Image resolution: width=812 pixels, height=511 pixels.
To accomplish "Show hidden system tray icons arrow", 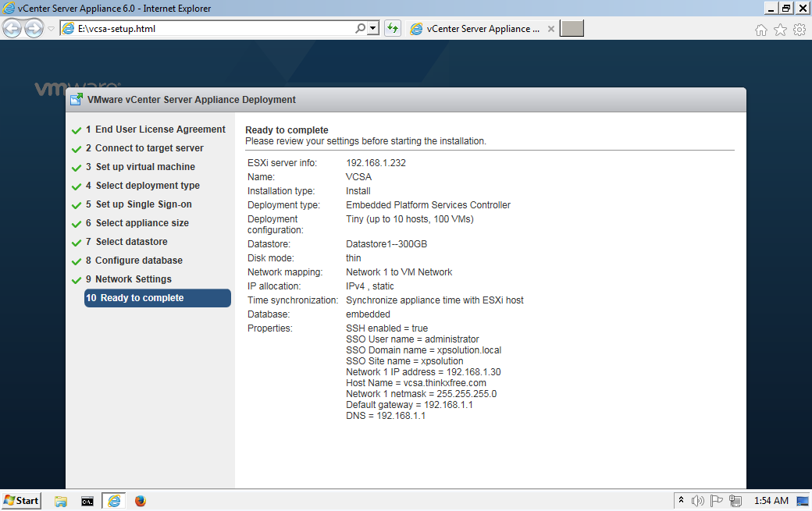I will tap(681, 500).
